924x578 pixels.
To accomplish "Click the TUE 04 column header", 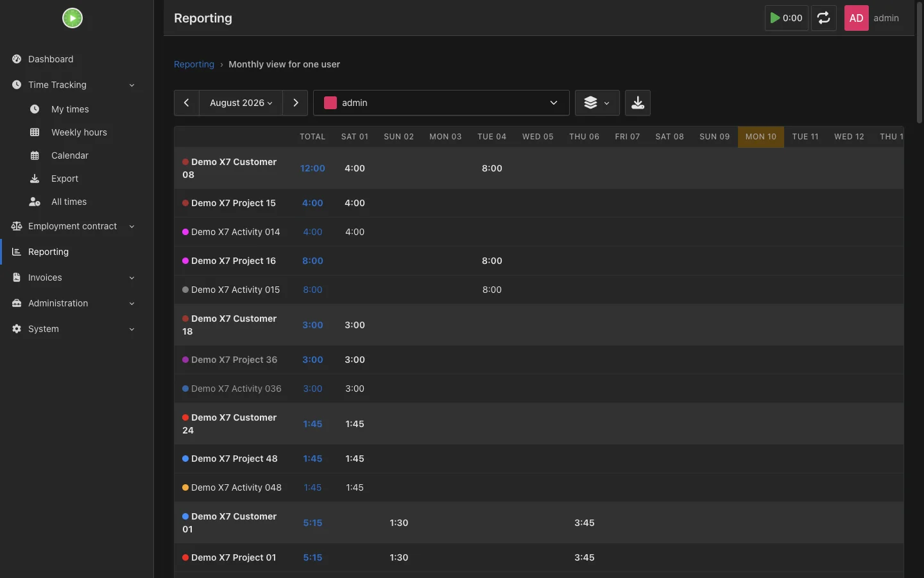I will tap(492, 137).
